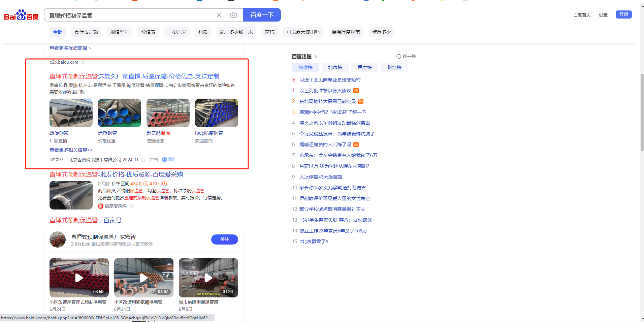Open hot topic 停火之前以军对黎发动最猛烈袭击
This screenshot has height=322, width=644.
(x=335, y=123)
